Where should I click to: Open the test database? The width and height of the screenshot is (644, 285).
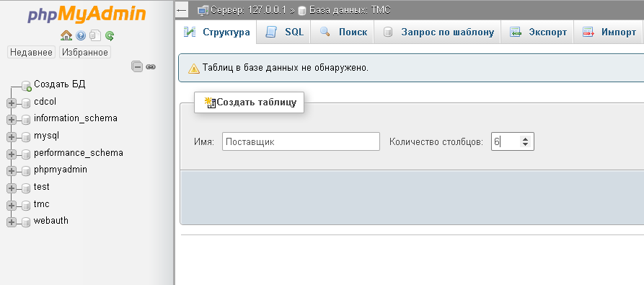[42, 187]
